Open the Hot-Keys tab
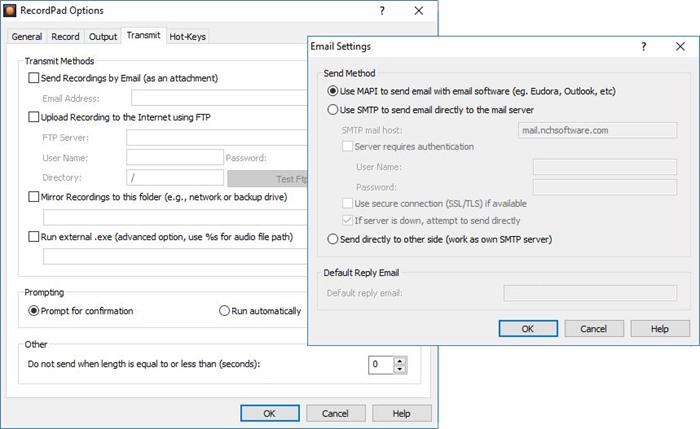The width and height of the screenshot is (700, 429). click(x=188, y=37)
